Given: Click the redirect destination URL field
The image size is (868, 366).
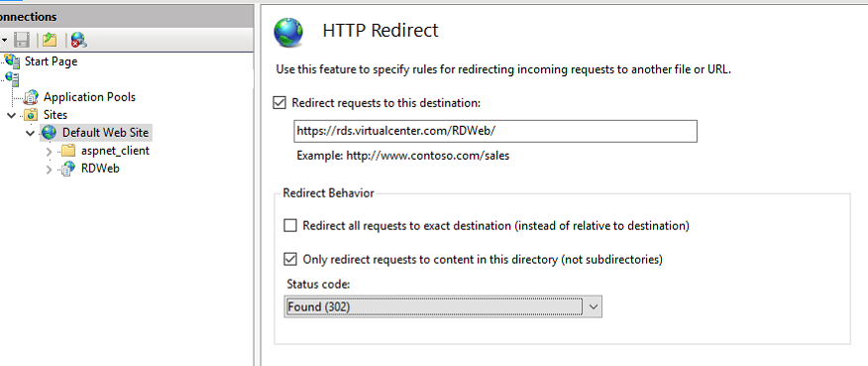Looking at the screenshot, I should tap(495, 131).
